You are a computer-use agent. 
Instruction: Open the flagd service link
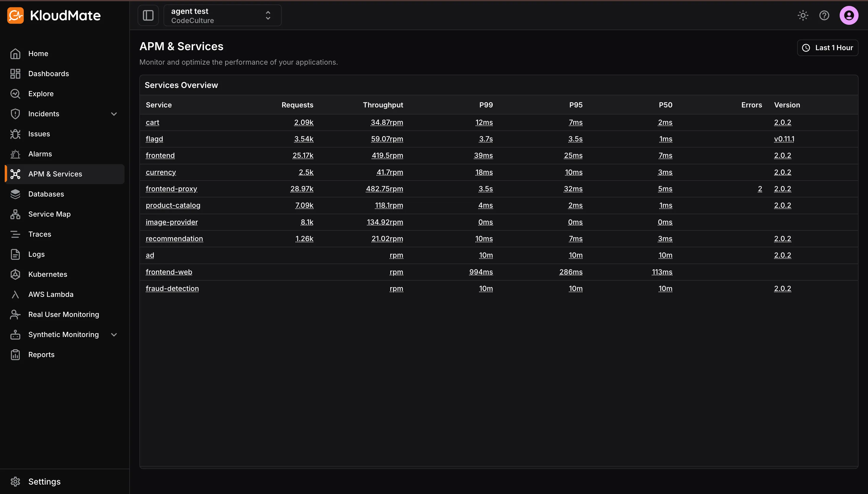click(154, 139)
